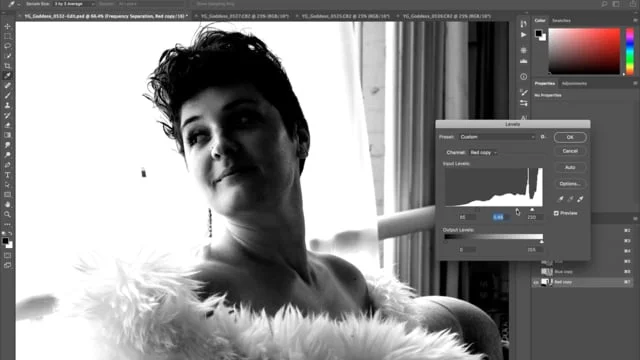Select the Type tool
This screenshot has height=360, width=640.
(7, 175)
